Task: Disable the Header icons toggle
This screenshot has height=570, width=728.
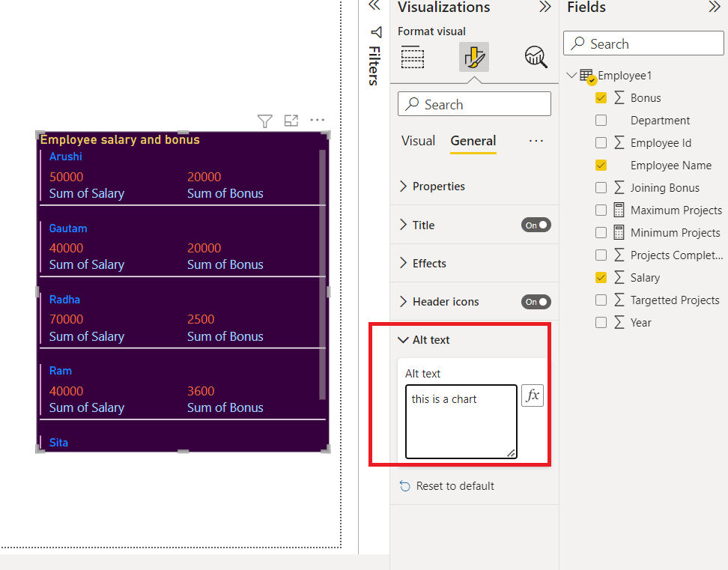Action: (536, 301)
